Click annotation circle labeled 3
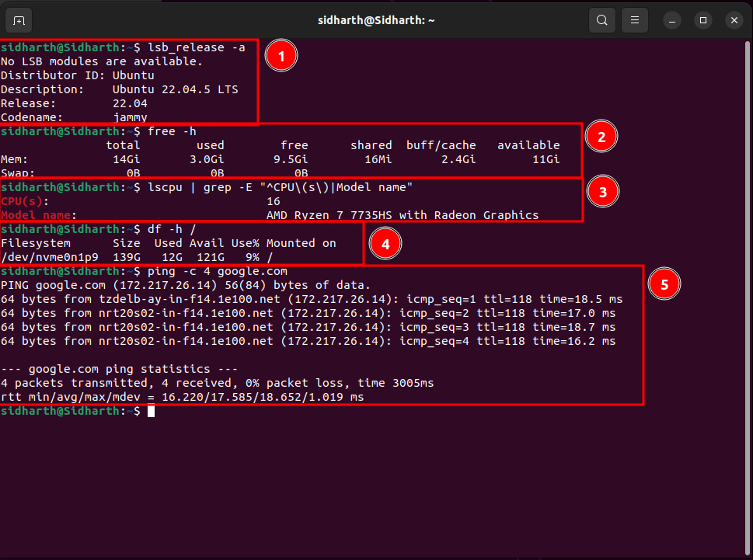This screenshot has height=560, width=753. coord(602,191)
